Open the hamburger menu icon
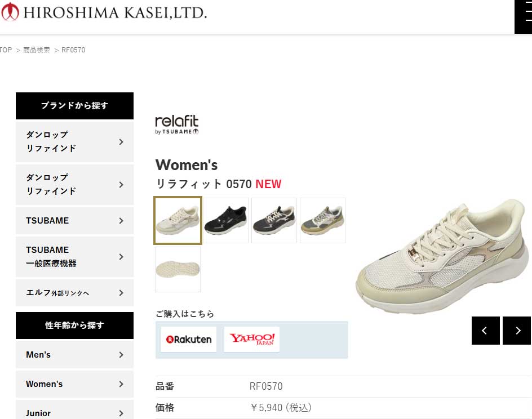532x419 pixels. [524, 16]
